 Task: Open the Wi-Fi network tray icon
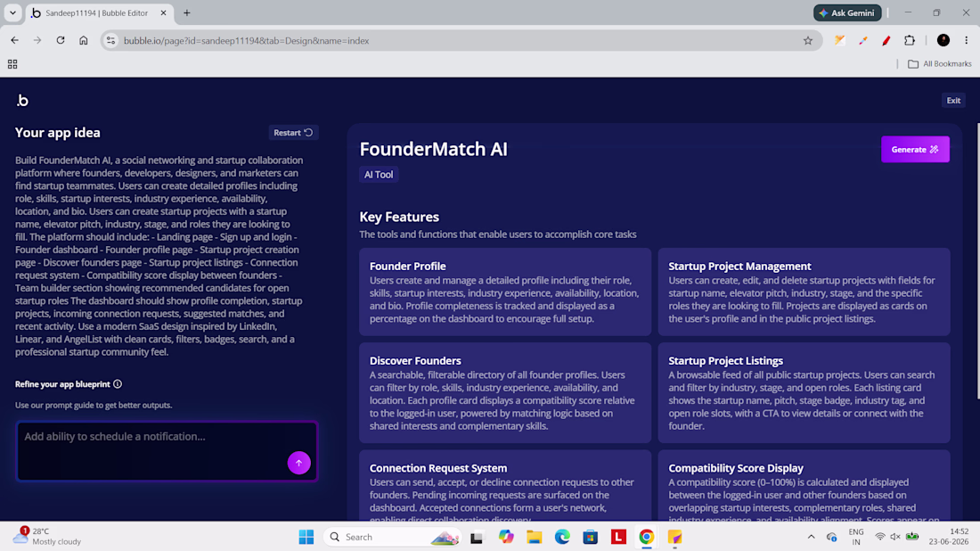[x=879, y=537]
